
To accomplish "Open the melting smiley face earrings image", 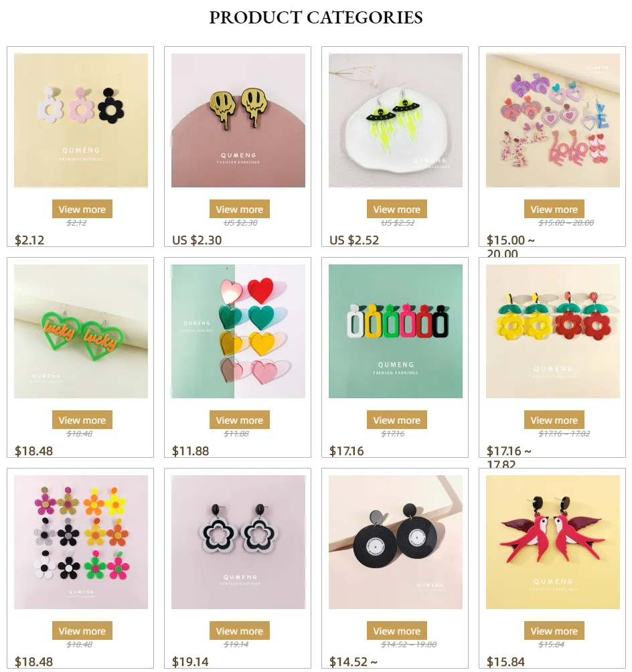I will [238, 120].
